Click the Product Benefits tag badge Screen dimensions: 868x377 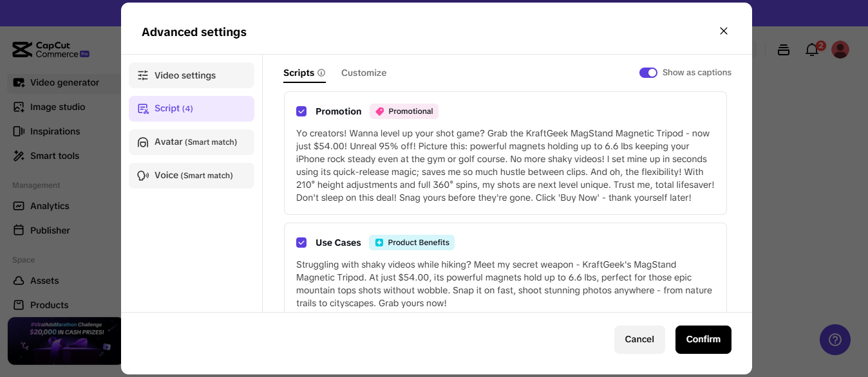tap(411, 243)
